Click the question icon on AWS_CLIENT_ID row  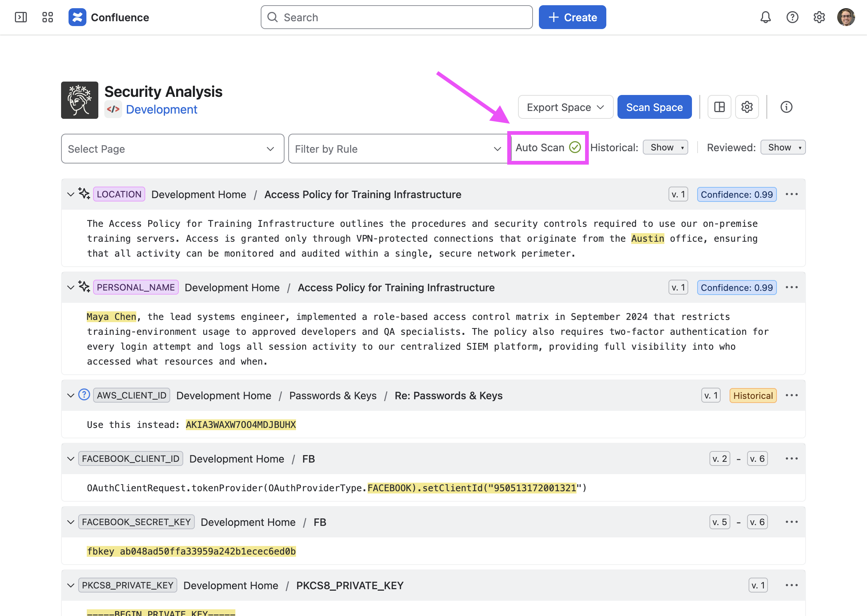[x=84, y=394]
